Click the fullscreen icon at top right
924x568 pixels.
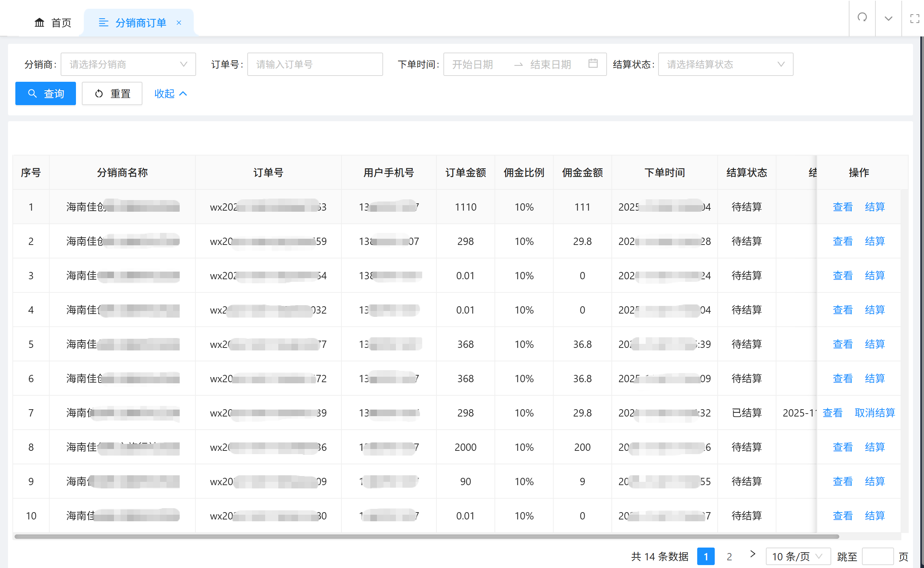915,18
